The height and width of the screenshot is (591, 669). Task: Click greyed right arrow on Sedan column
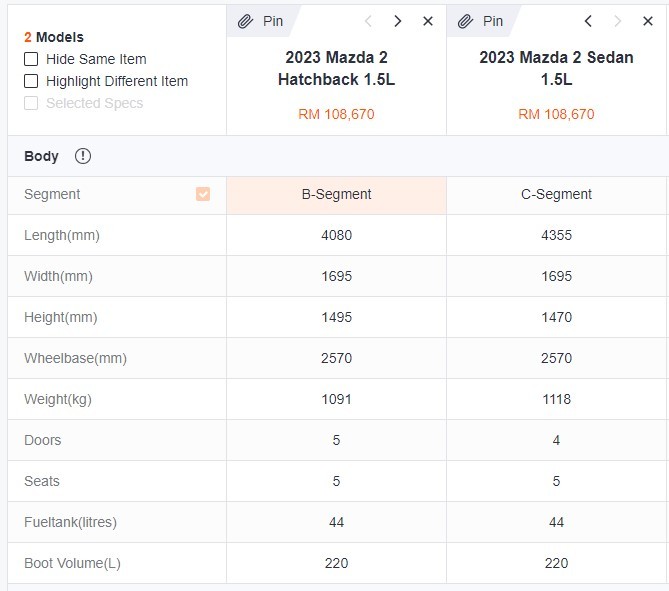point(617,21)
